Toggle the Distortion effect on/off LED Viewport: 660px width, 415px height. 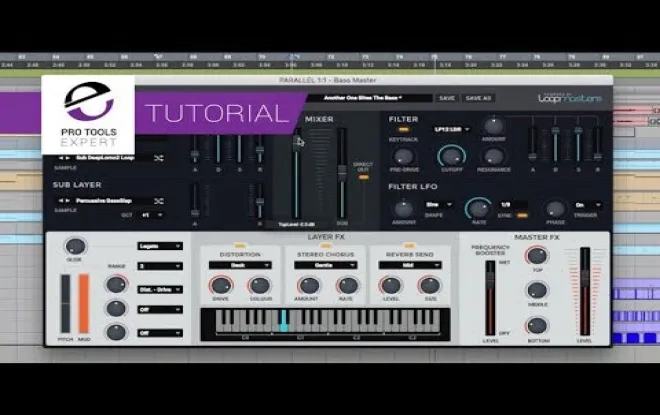(240, 246)
